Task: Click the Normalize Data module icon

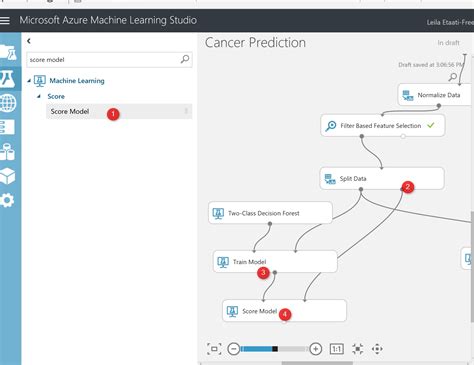Action: pos(408,95)
